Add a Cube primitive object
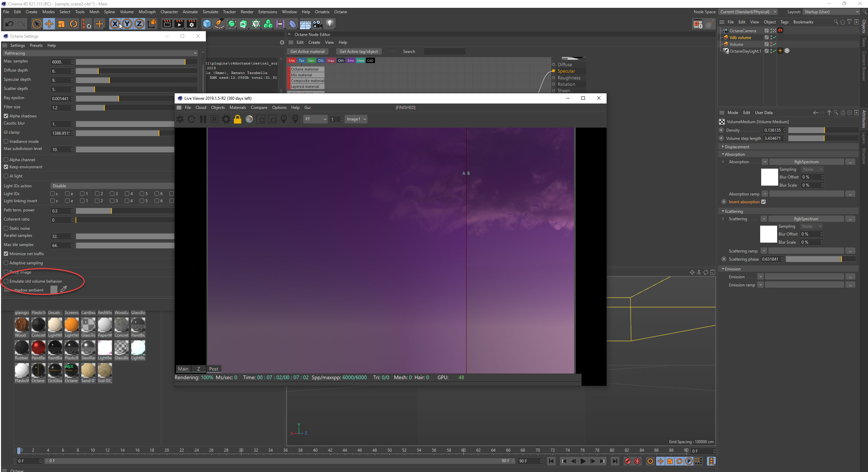The height and width of the screenshot is (472, 868). tap(207, 24)
